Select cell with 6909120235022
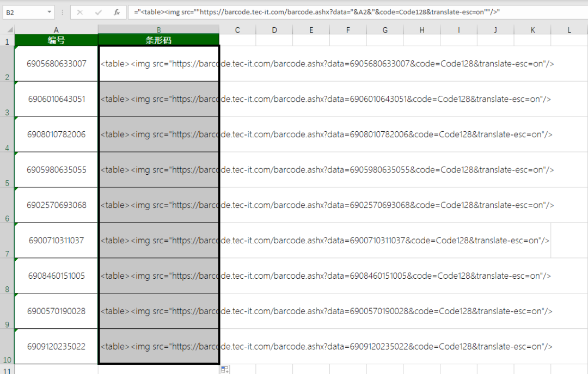 click(56, 346)
